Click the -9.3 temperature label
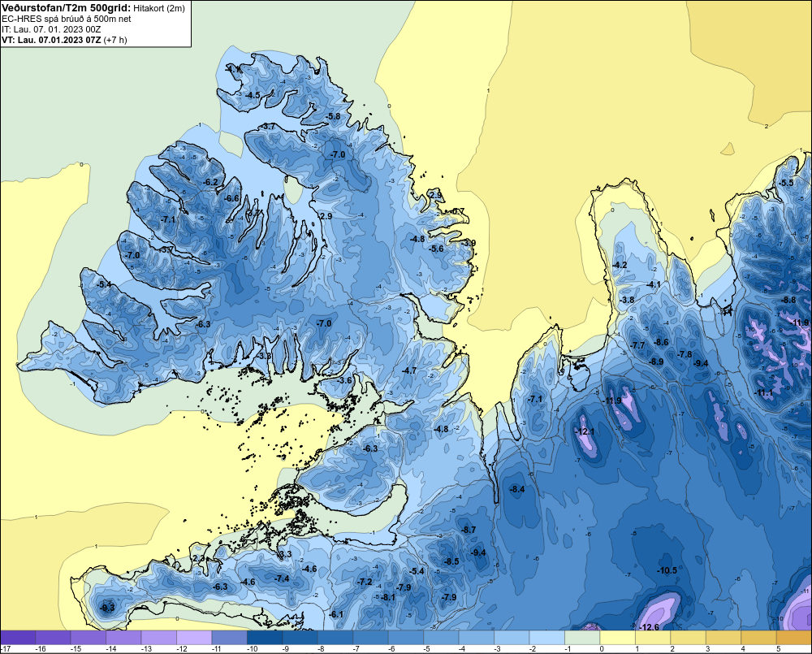 coord(107,608)
